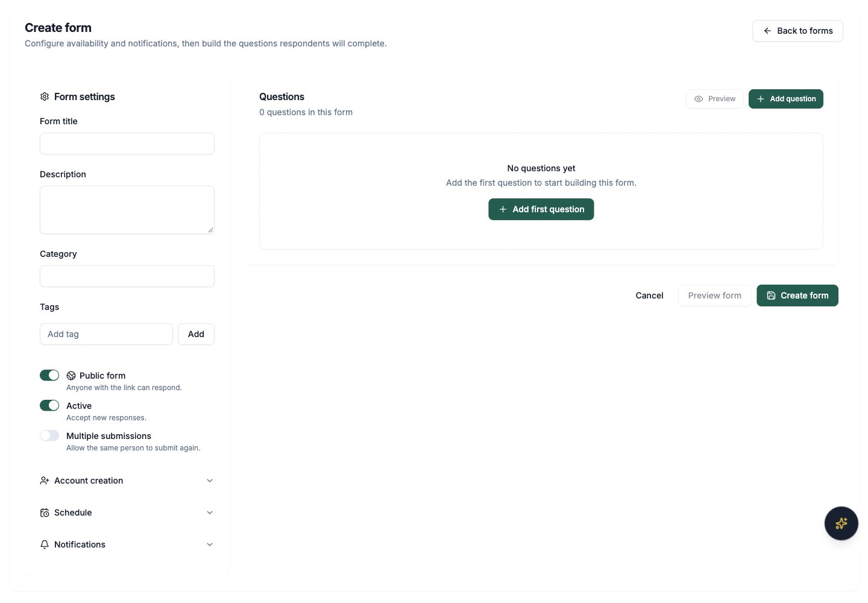Viewport: 868px width, 603px height.
Task: Enable the Multiple submissions switch
Action: (x=49, y=435)
